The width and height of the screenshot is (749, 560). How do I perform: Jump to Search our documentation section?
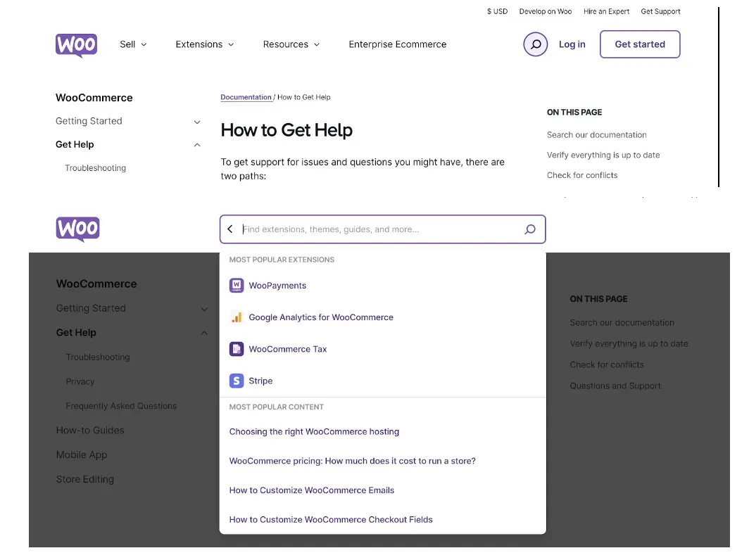tap(597, 135)
